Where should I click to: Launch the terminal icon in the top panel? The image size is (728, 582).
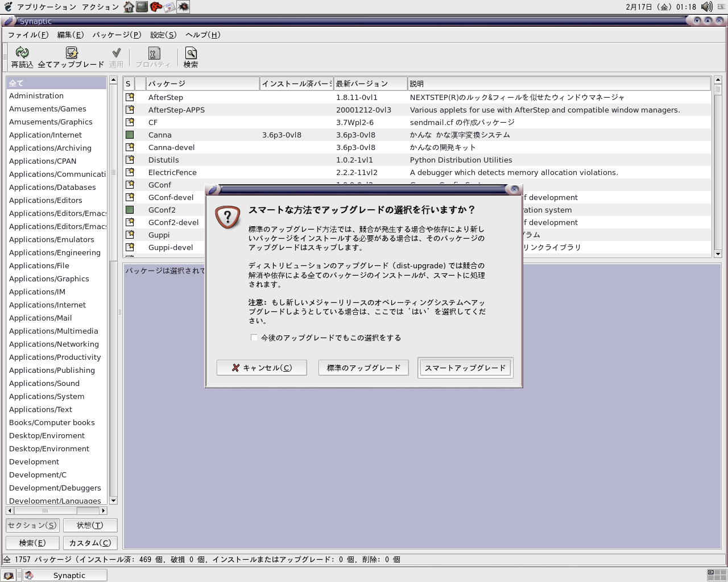142,7
